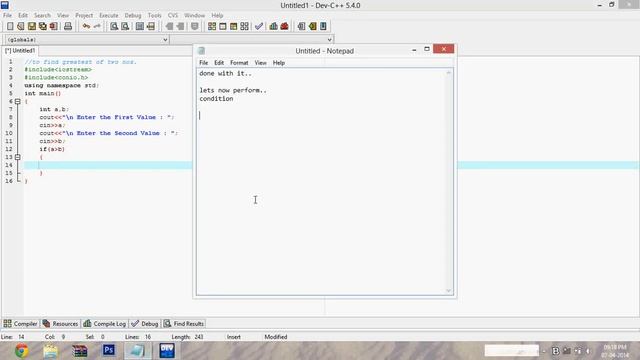The width and height of the screenshot is (640, 360).
Task: Open Dev-C++ File menu
Action: coord(7,15)
